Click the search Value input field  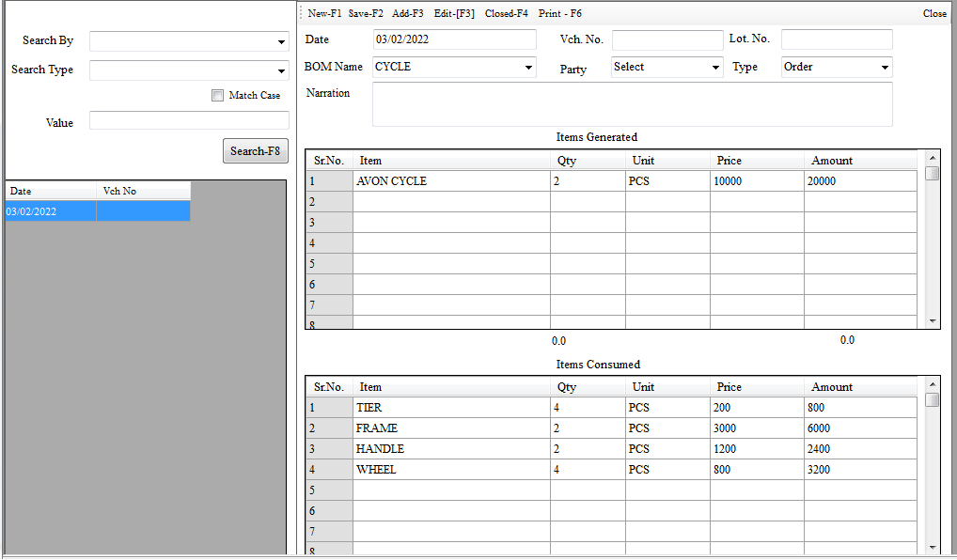pos(189,120)
